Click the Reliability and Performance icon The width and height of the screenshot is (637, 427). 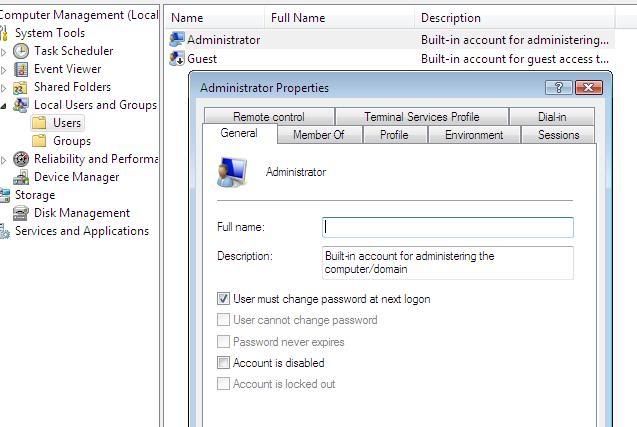coord(21,159)
